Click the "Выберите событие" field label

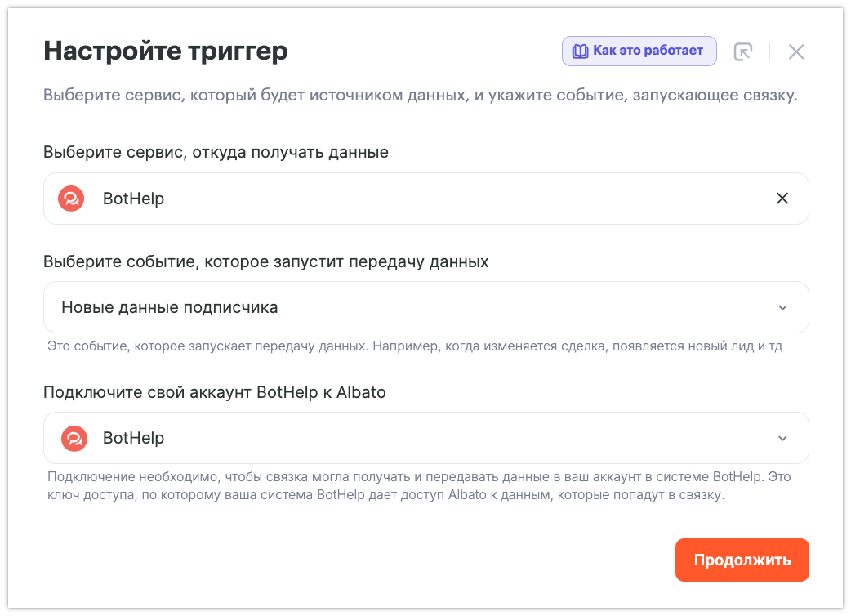265,261
